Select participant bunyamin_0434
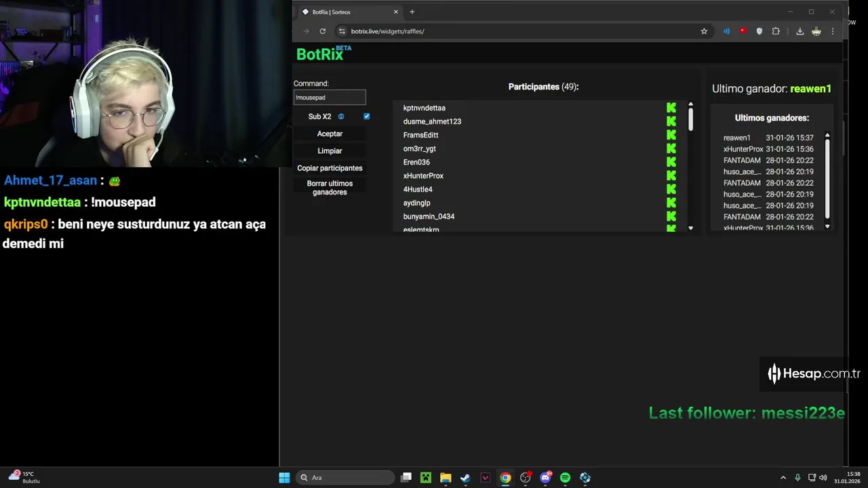The image size is (868, 488). point(429,216)
